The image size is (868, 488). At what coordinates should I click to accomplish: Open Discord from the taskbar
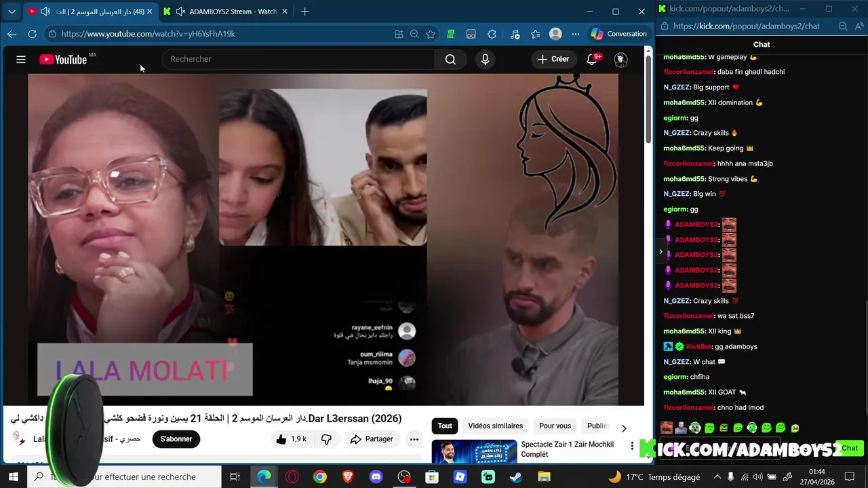pyautogui.click(x=376, y=476)
